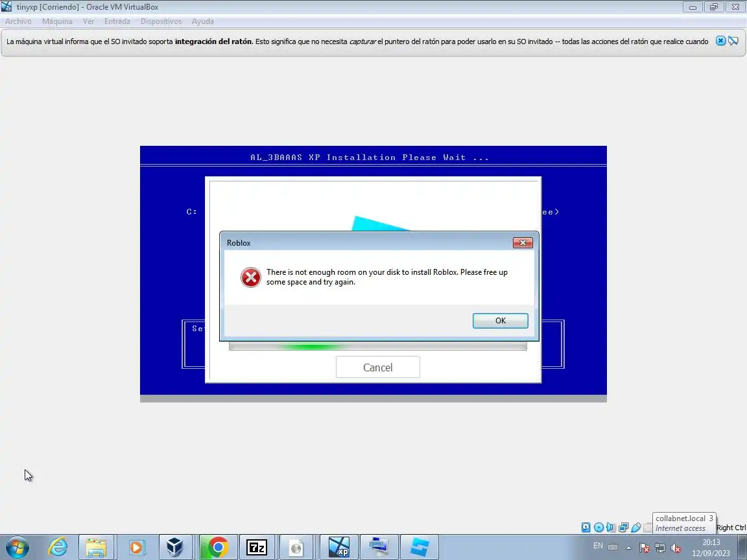Screen dimensions: 747x560
Task: Click the Right Ctrl host key indicator
Action: point(731,528)
